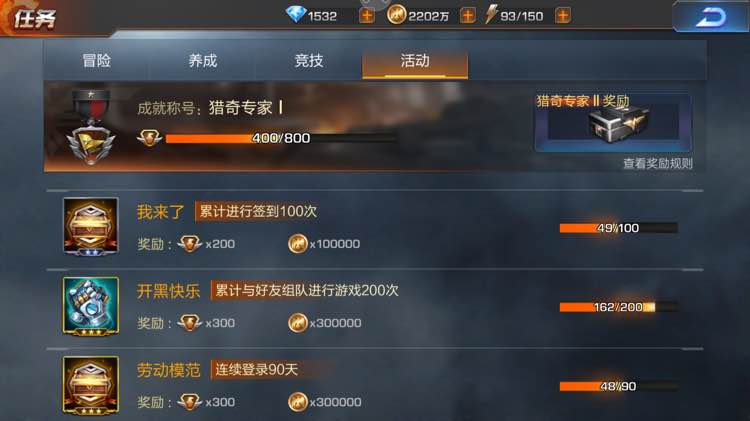The image size is (750, 421).
Task: Tap the 49/100 check-in progress bar
Action: [618, 228]
